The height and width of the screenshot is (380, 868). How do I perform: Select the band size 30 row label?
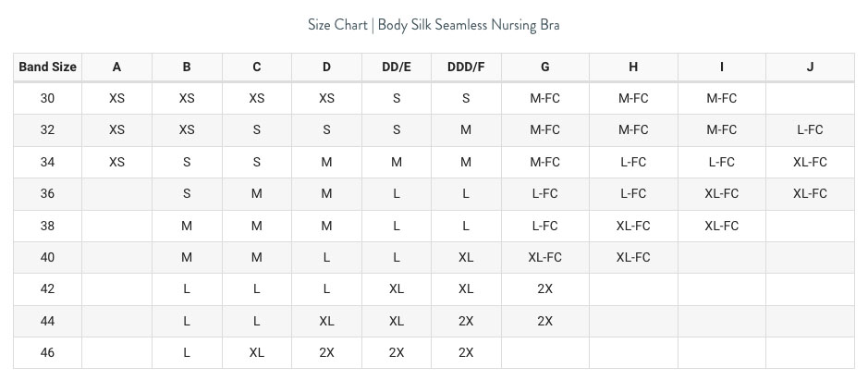pyautogui.click(x=47, y=98)
